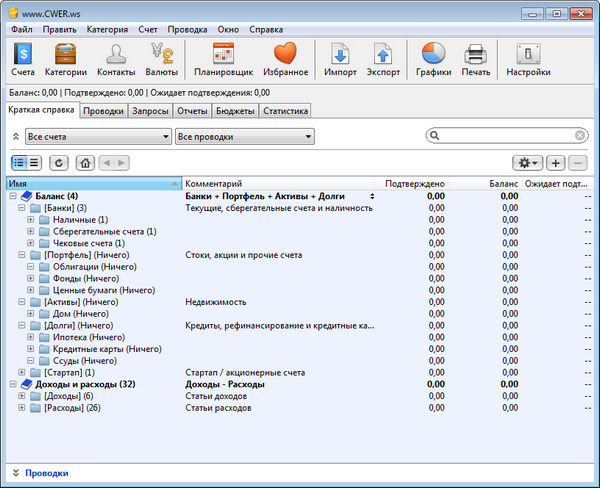Screen dimensions: 600x488
Task: Open the Планировщик scheduler
Action: (x=223, y=58)
